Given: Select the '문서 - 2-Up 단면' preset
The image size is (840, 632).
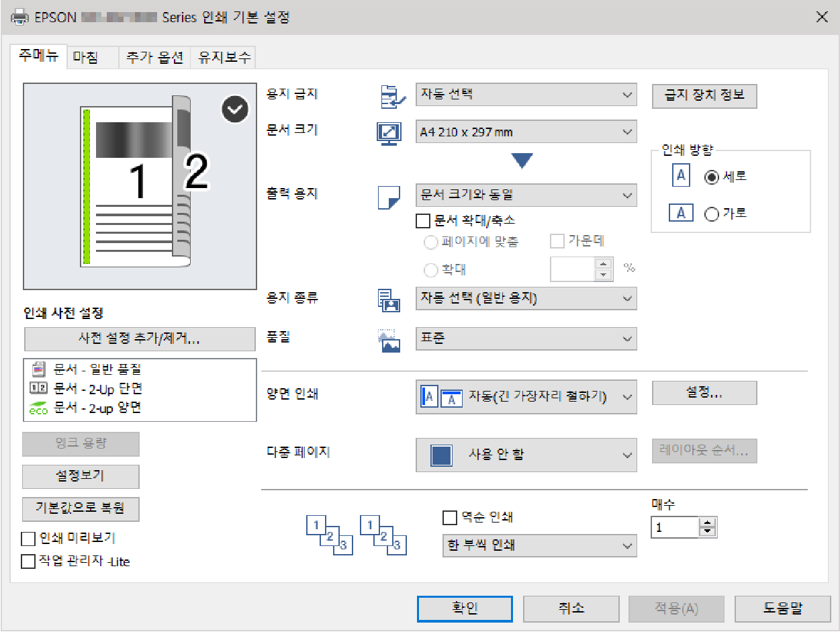Looking at the screenshot, I should pos(98,388).
